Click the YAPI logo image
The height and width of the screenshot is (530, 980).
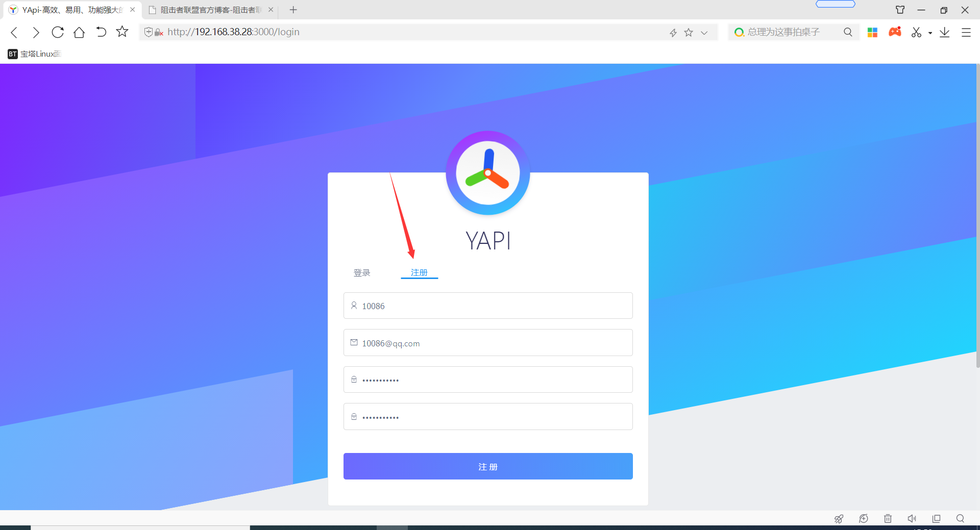[488, 173]
